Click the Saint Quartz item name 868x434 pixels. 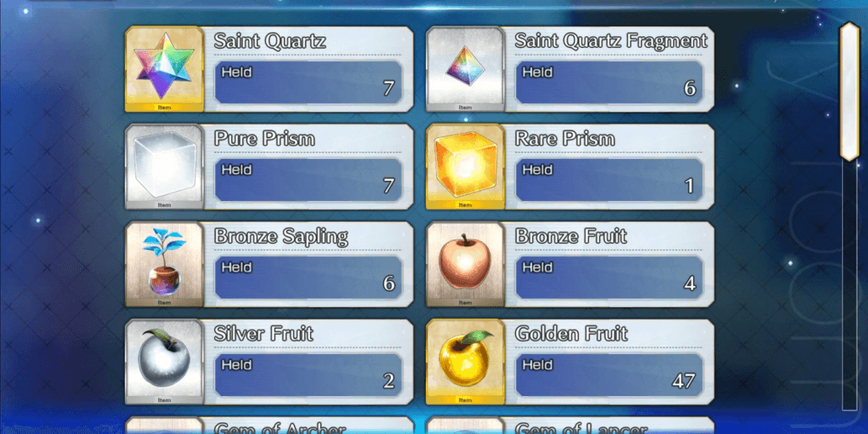tap(270, 41)
